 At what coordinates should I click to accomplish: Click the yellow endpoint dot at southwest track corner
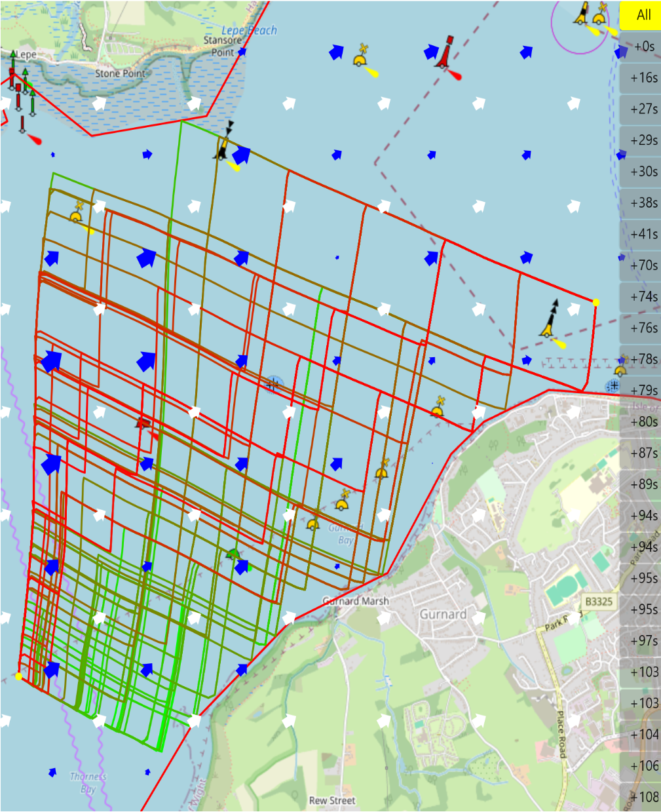(x=18, y=676)
